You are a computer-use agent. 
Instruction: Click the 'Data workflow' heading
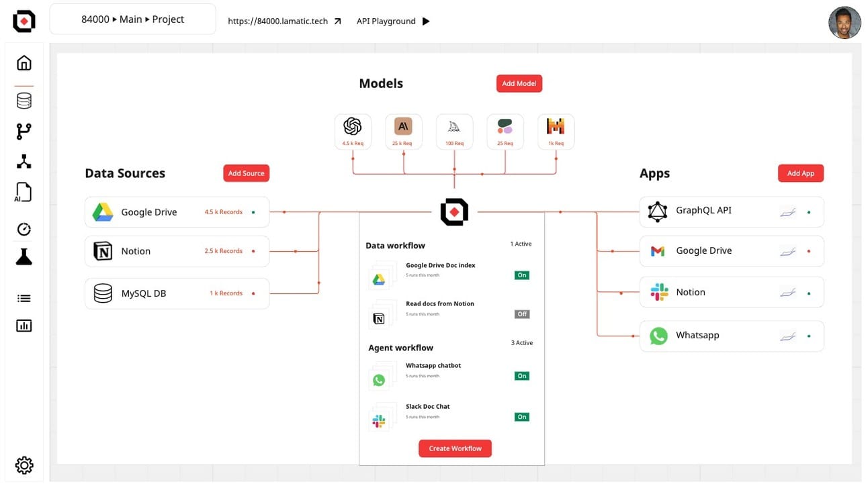click(x=396, y=246)
